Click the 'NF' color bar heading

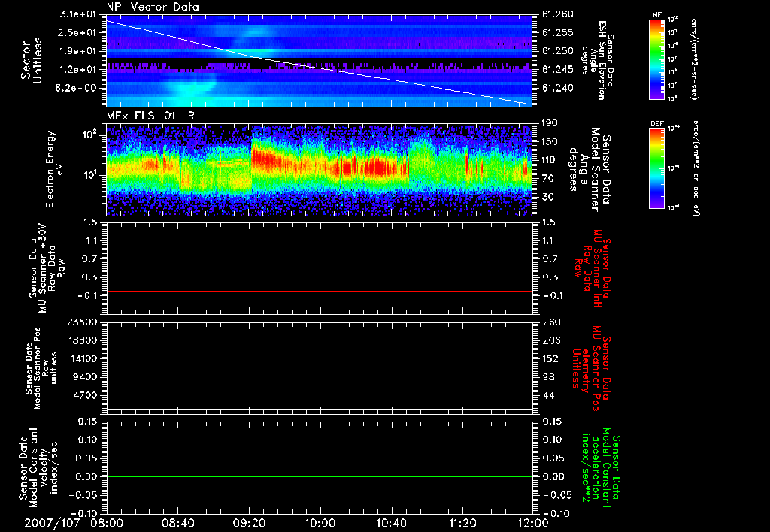click(x=656, y=15)
